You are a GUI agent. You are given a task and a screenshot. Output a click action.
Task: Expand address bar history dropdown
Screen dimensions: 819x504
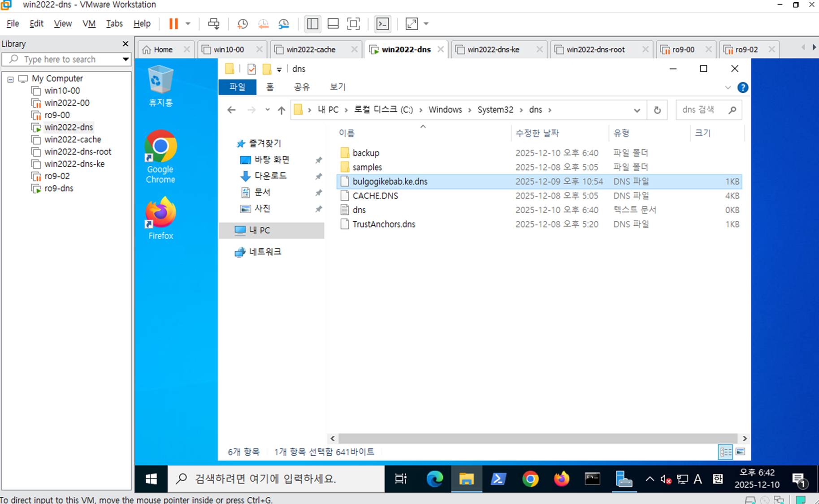click(637, 110)
